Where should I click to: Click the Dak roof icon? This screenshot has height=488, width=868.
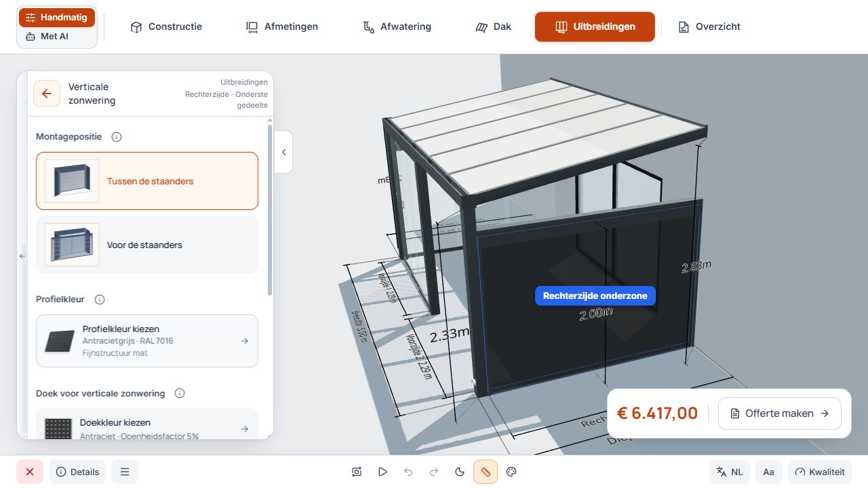(481, 27)
